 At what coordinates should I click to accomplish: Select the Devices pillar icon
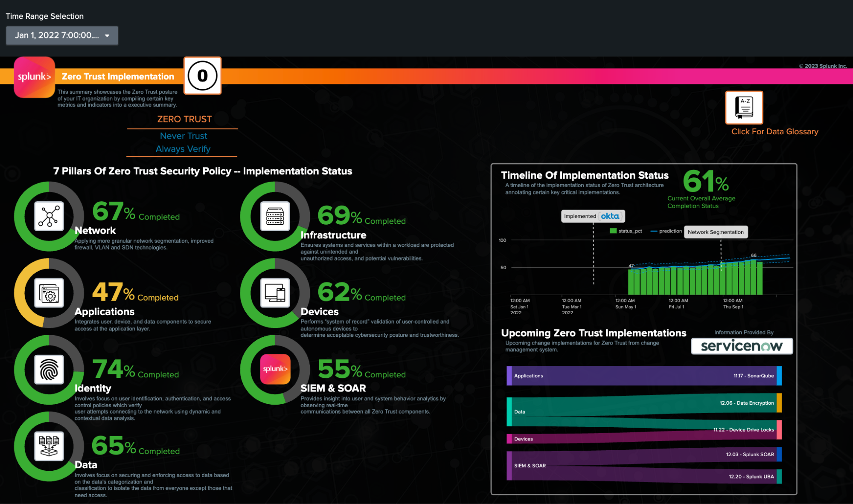tap(275, 293)
